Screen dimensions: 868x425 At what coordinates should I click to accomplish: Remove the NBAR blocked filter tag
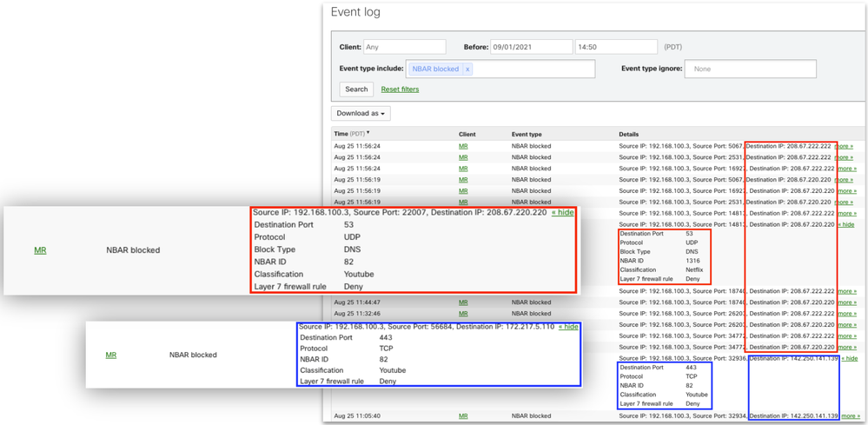(x=467, y=70)
